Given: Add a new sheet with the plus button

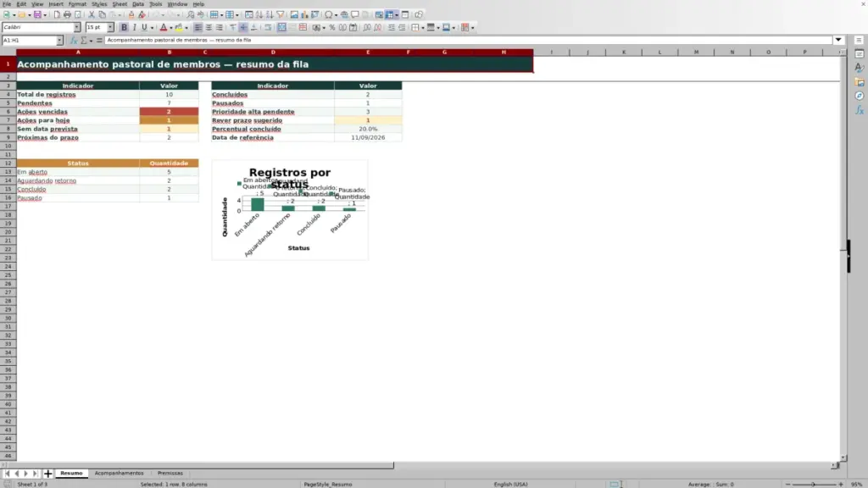Looking at the screenshot, I should [x=47, y=473].
